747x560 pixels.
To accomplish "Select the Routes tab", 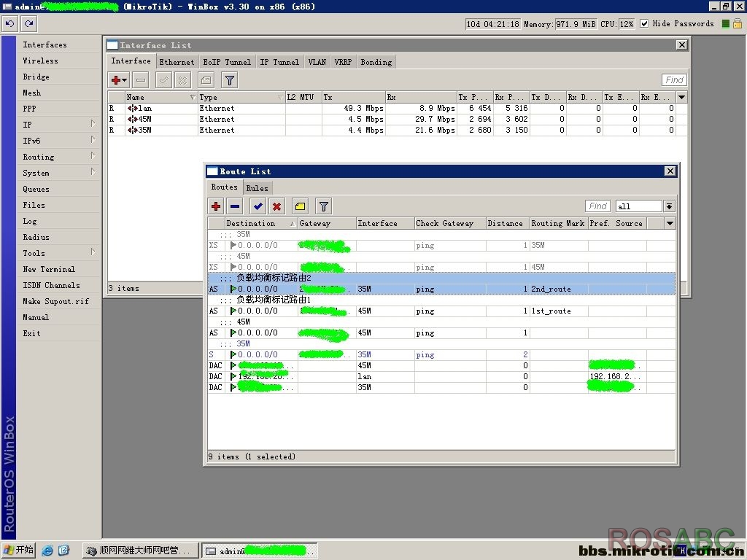I will pos(225,187).
